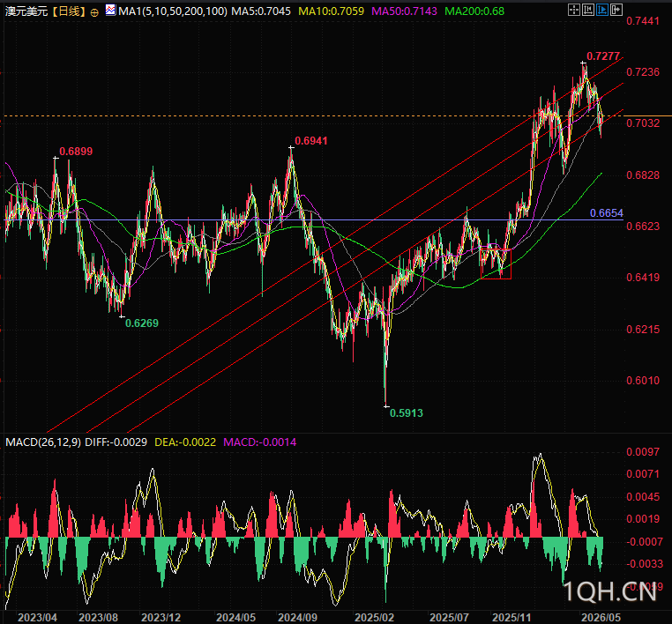
Task: Click the chart settings icon with bars
Action: coord(587,10)
